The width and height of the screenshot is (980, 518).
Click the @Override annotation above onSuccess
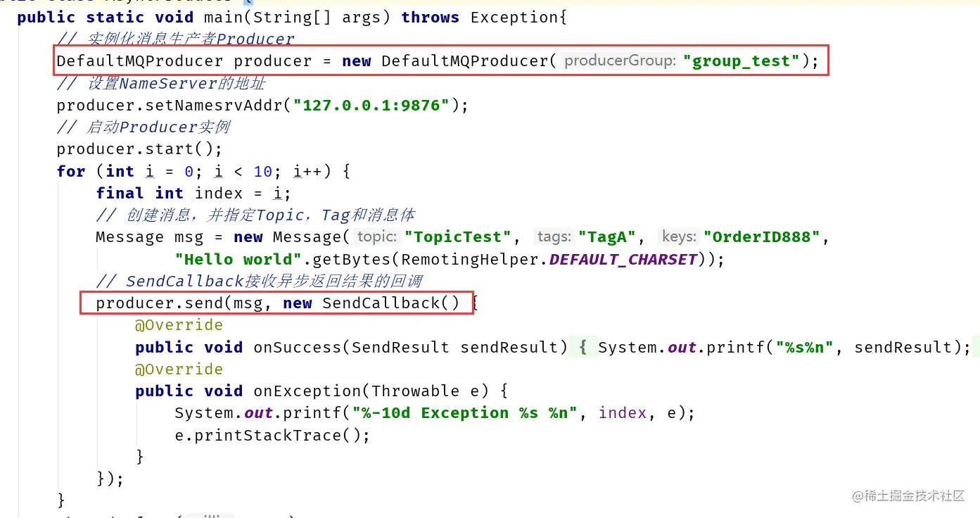pyautogui.click(x=179, y=324)
